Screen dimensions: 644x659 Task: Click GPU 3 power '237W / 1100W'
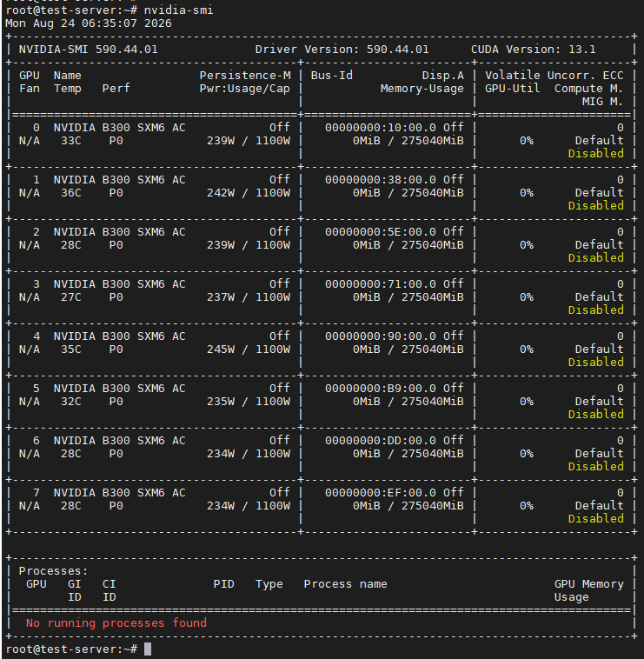249,296
